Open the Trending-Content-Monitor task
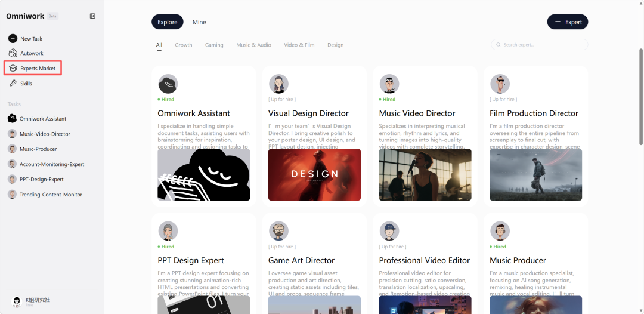Screen dimensions: 644x314 point(51,195)
